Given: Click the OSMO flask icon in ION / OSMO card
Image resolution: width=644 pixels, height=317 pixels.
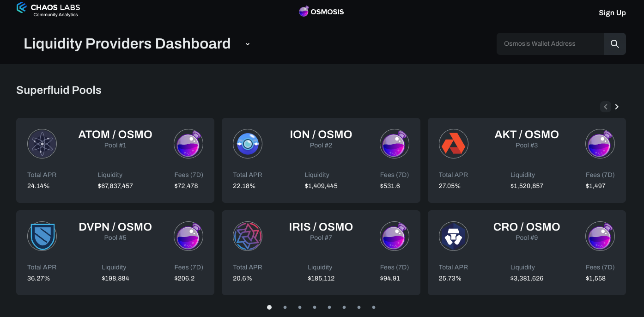Looking at the screenshot, I should pos(395,144).
